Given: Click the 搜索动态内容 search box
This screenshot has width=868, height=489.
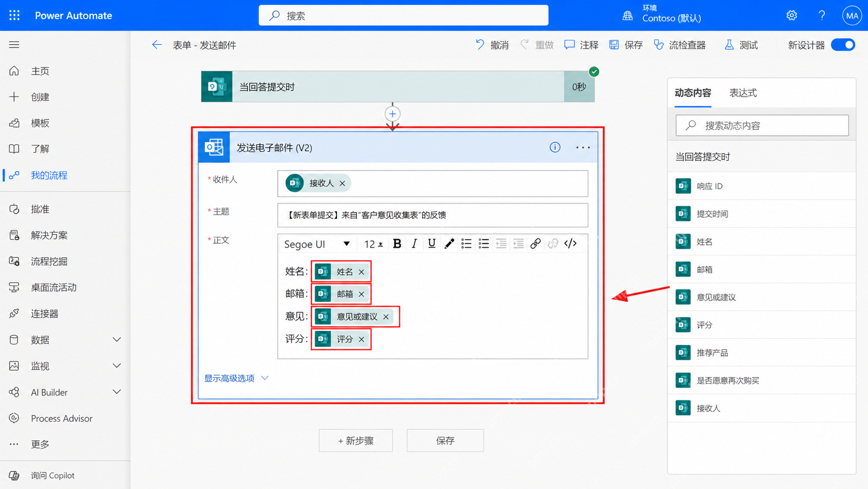Looking at the screenshot, I should point(762,125).
